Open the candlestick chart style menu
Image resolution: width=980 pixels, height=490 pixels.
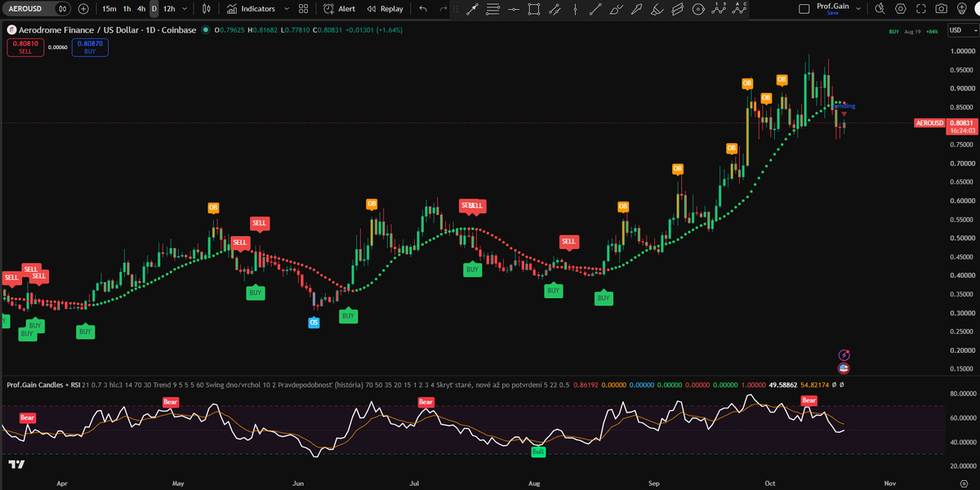(207, 8)
